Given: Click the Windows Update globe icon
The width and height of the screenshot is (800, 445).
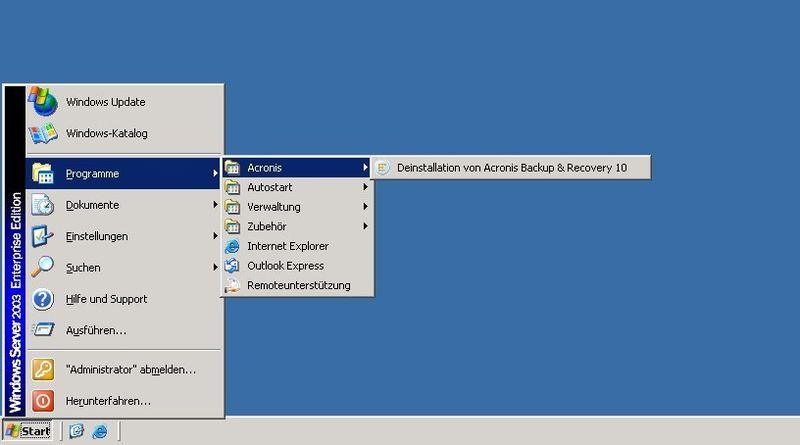Looking at the screenshot, I should pyautogui.click(x=43, y=101).
